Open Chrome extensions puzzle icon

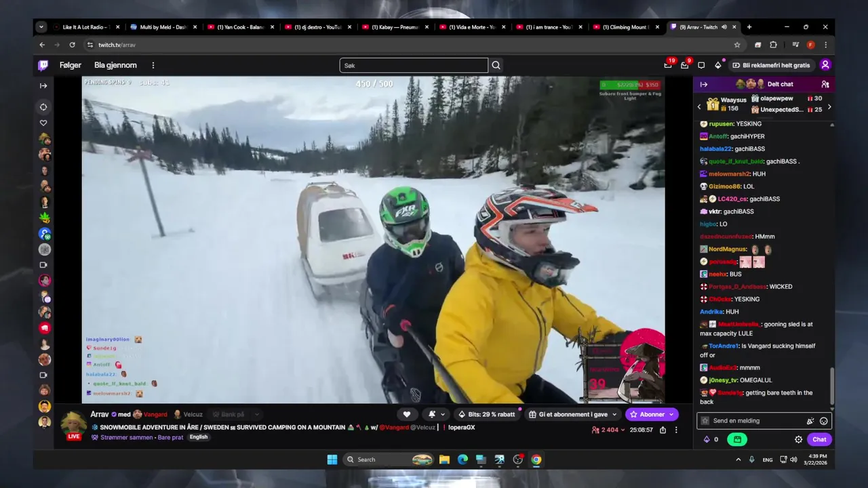coord(773,45)
